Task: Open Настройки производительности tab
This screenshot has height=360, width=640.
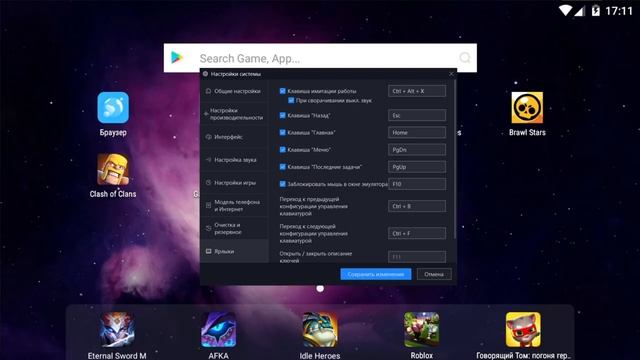Action: tap(235, 114)
